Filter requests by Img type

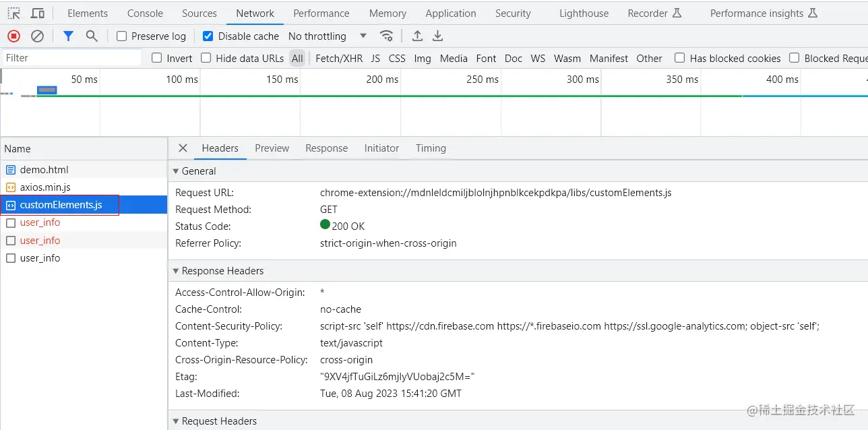[x=423, y=58]
